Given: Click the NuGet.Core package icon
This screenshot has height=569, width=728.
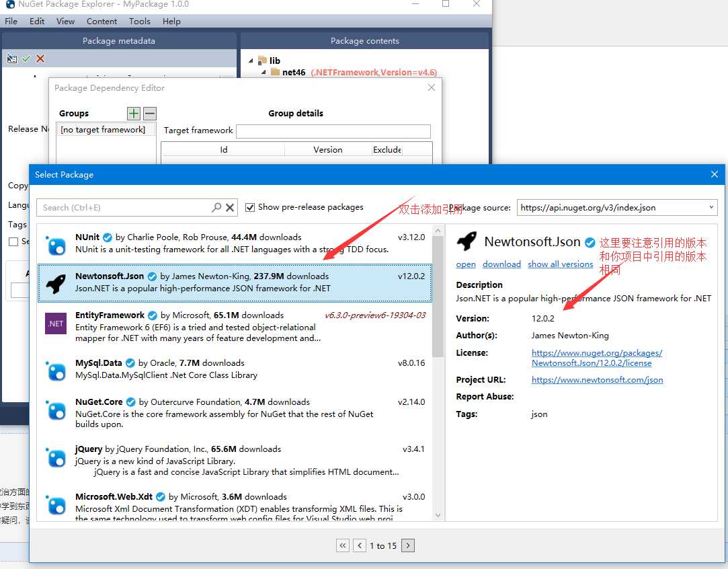Looking at the screenshot, I should coord(56,410).
